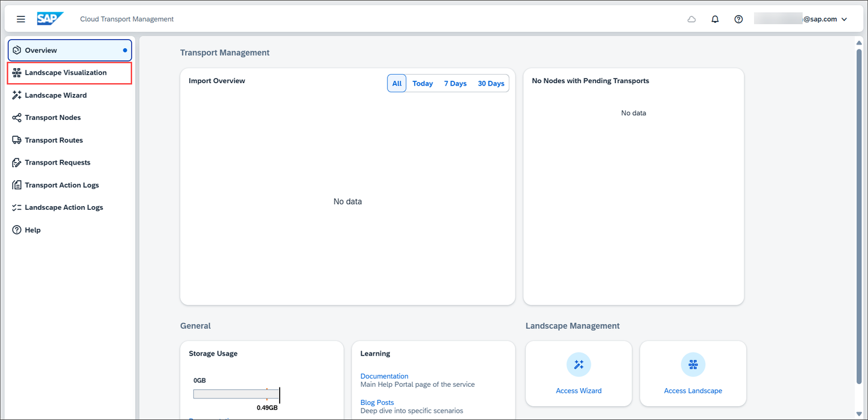Select the All import filter
Screen dimensions: 868x420
coord(397,83)
